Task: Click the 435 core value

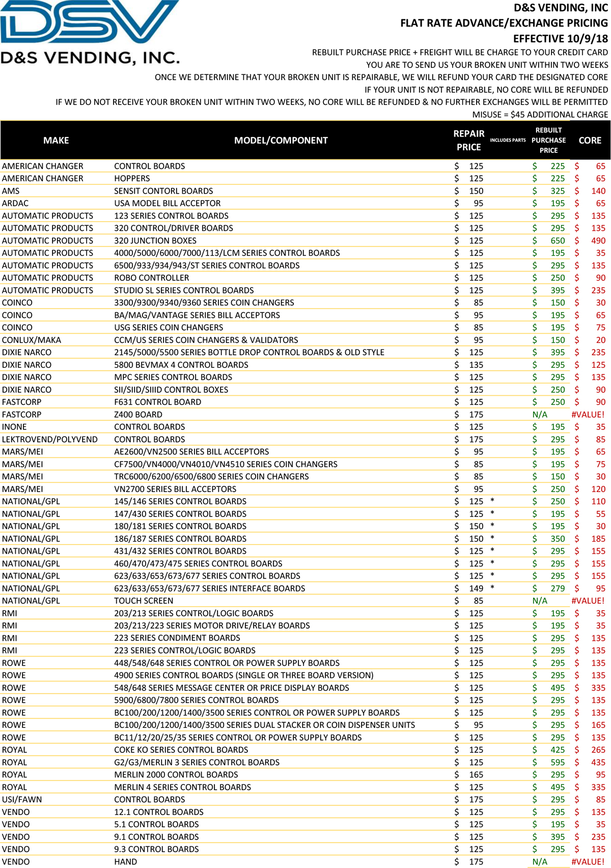Action: coord(598,762)
